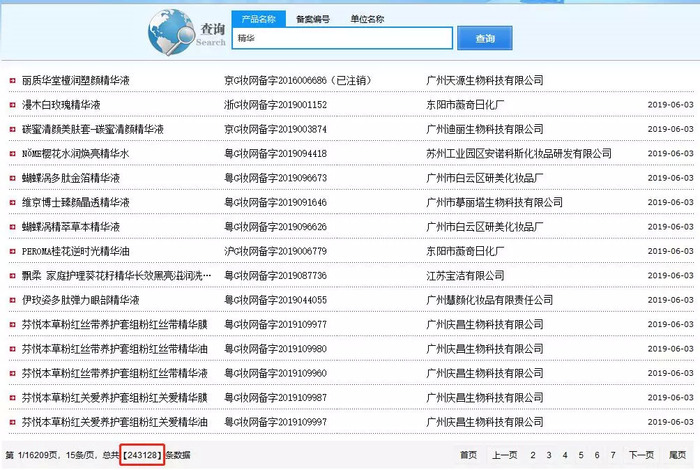Click red bullet icon beside 粉红丝带精华液

click(x=12, y=373)
